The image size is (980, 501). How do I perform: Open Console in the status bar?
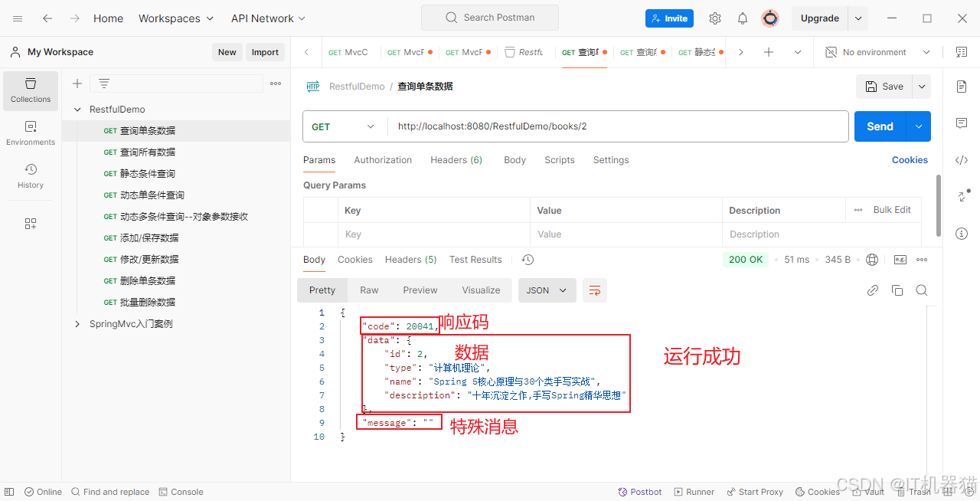point(181,492)
